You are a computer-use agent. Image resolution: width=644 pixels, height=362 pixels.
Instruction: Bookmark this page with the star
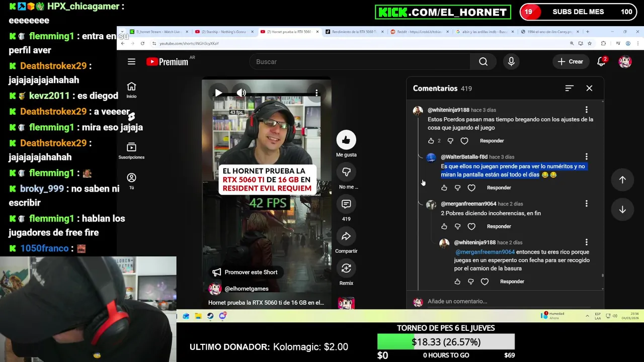pyautogui.click(x=589, y=43)
